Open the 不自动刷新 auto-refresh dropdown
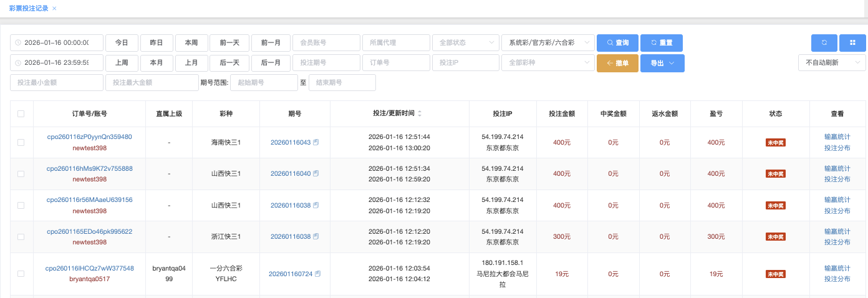The width and height of the screenshot is (868, 298). 832,62
